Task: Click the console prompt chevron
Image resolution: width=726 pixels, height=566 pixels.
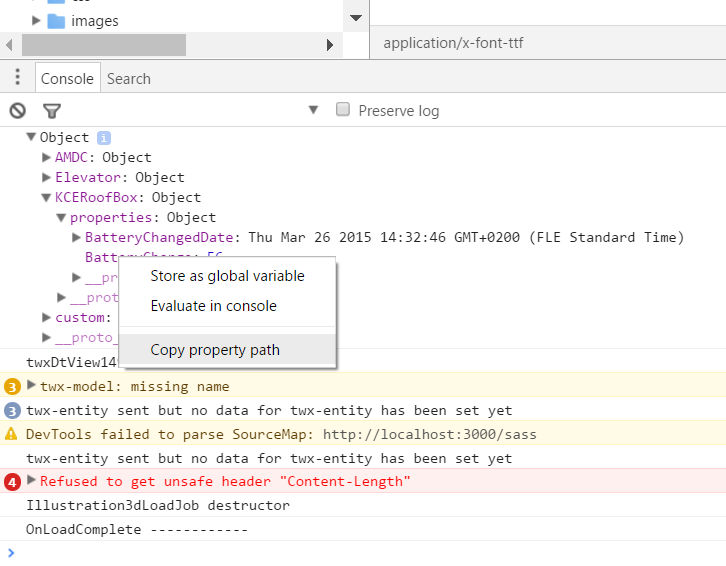Action: (x=11, y=553)
